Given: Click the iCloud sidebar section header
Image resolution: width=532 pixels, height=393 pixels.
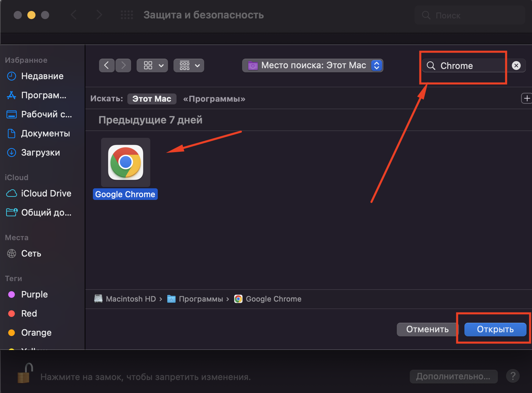Looking at the screenshot, I should [16, 177].
